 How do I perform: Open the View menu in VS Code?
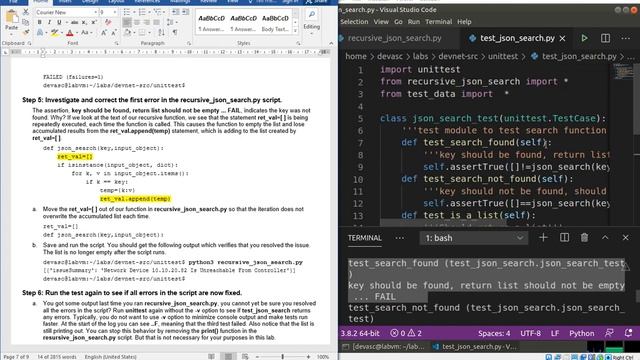381,22
